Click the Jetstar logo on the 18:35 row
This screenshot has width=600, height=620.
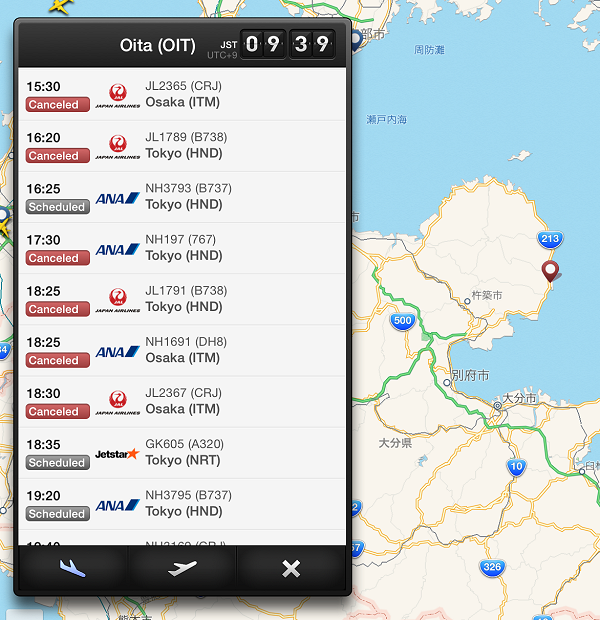[x=117, y=454]
